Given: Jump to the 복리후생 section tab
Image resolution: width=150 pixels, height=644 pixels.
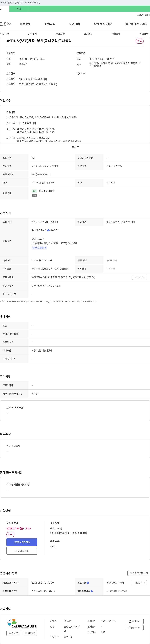Looking at the screenshot, I should point(88,34).
